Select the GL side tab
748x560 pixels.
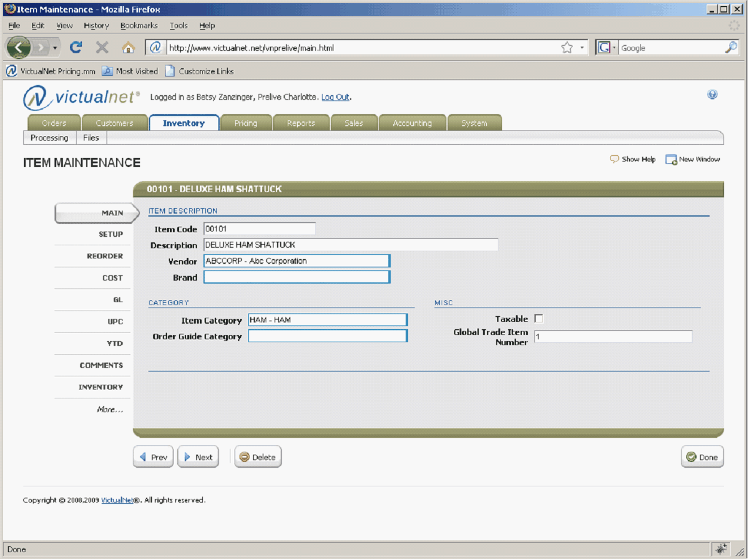click(x=93, y=300)
